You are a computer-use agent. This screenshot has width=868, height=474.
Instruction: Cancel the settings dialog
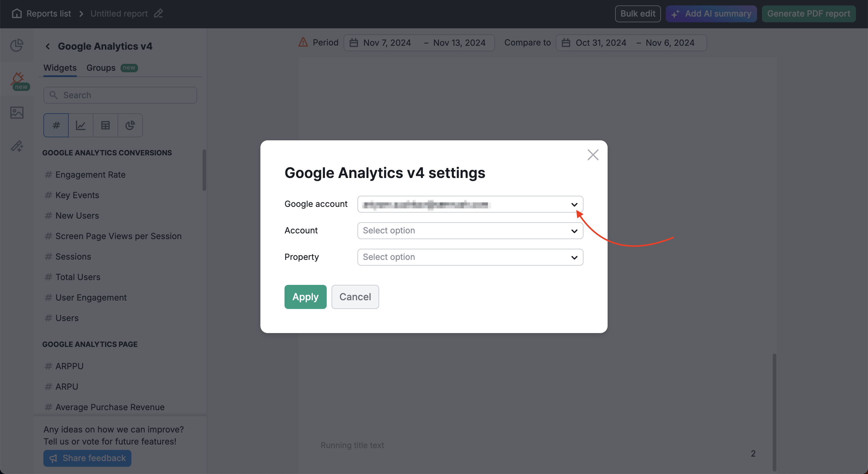point(355,297)
